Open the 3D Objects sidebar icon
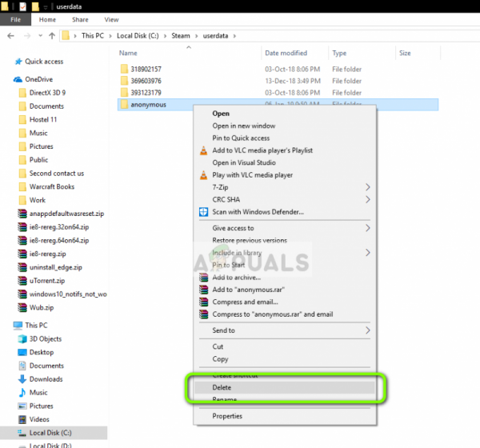 22,338
